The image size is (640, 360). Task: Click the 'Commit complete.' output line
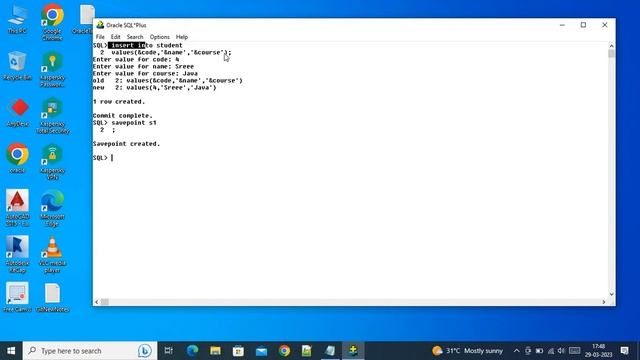tap(122, 116)
